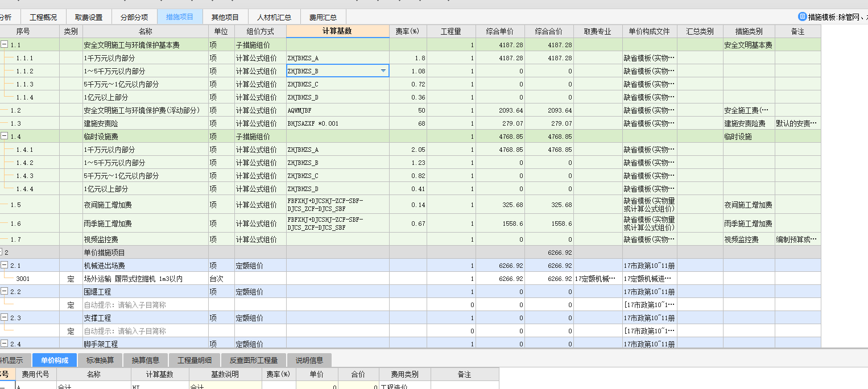Collapse row 1.4 临时设施费
Viewport: 868px width, 389px height.
click(4, 136)
